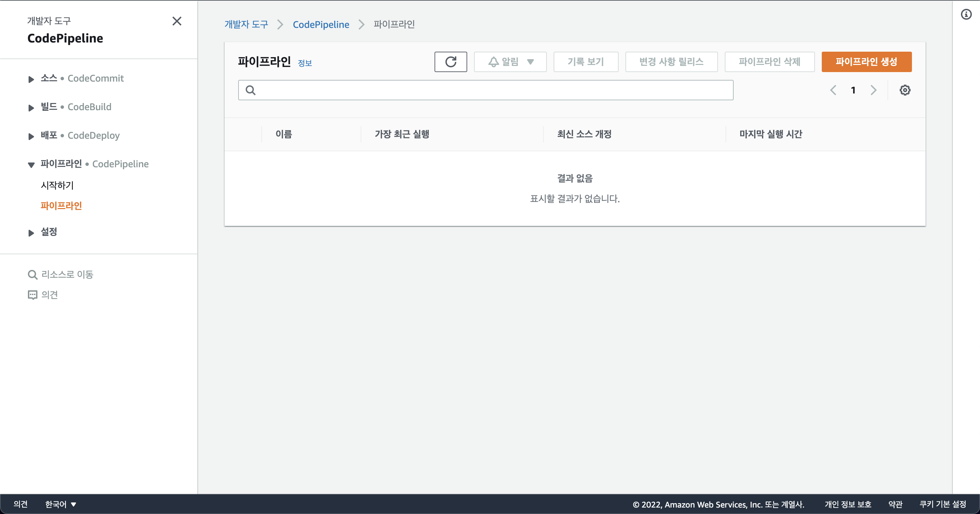The width and height of the screenshot is (980, 514).
Task: Click the 의견 feedback speech bubble icon
Action: (33, 295)
